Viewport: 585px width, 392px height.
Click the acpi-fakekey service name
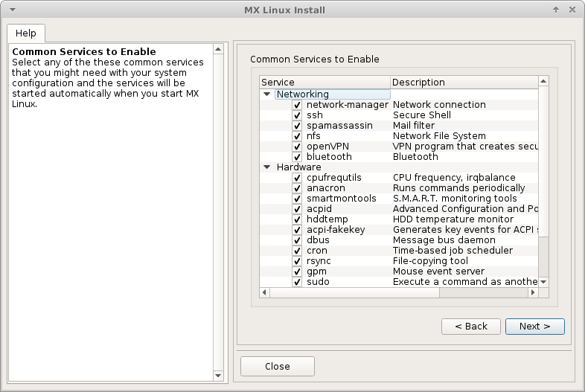[x=336, y=230]
